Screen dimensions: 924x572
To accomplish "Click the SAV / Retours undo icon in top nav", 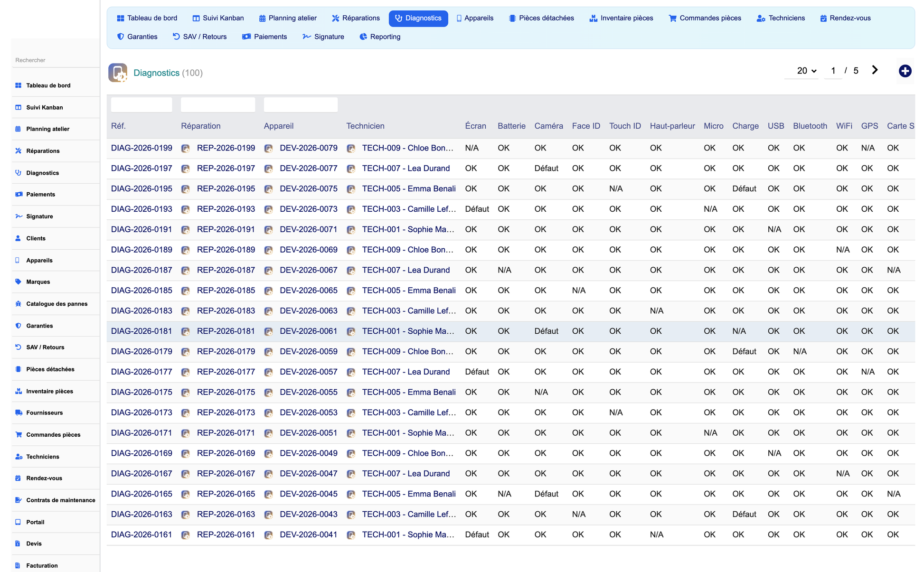I will point(176,37).
